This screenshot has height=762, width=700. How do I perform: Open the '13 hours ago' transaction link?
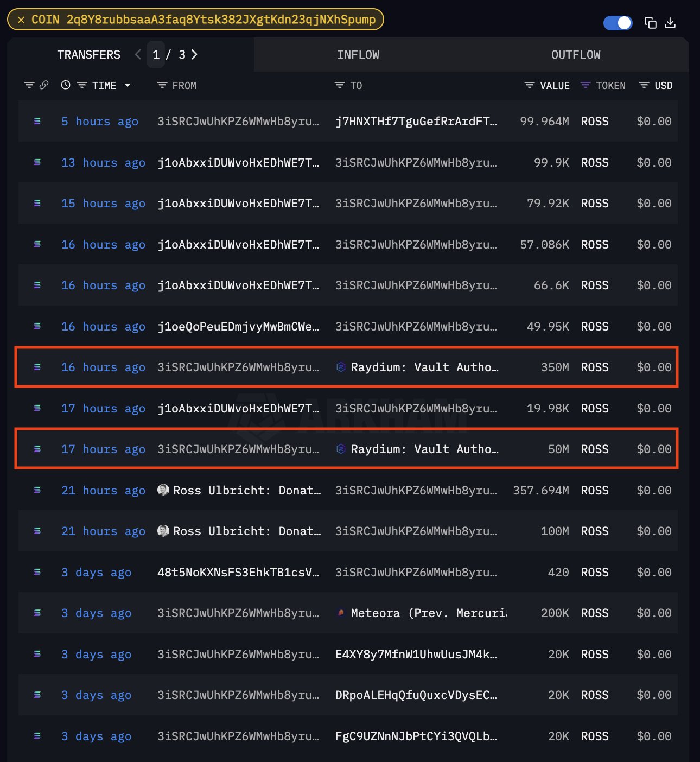(103, 163)
